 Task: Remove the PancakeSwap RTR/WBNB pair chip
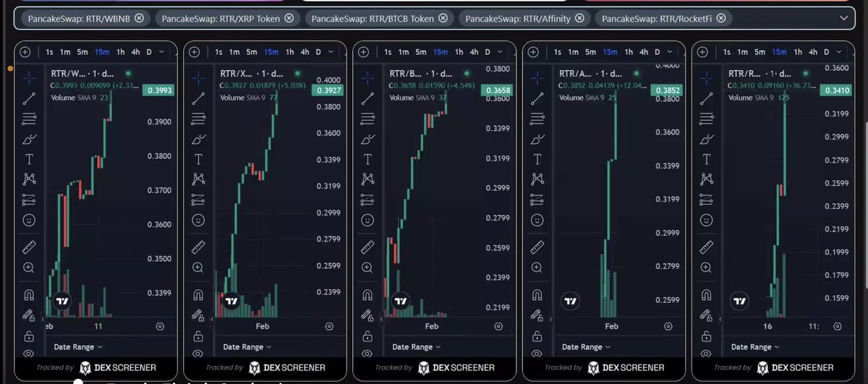coord(139,18)
